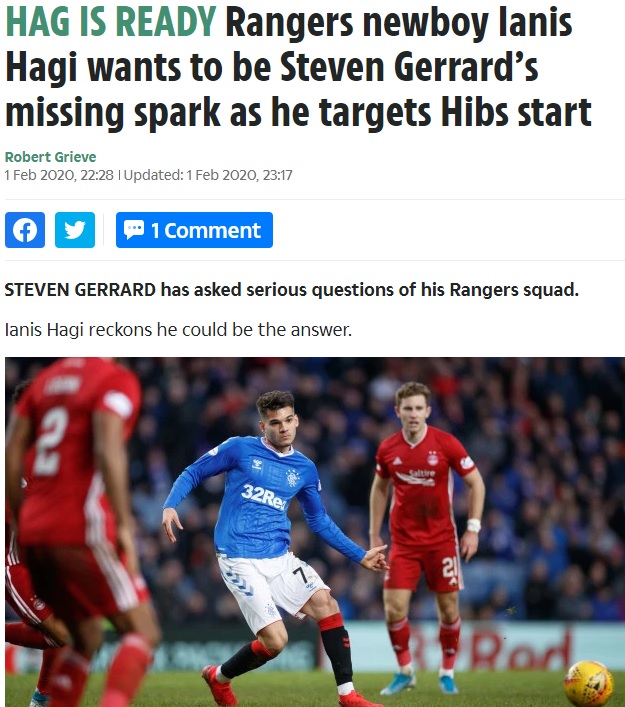Image resolution: width=625 pixels, height=707 pixels.
Task: Click the Rangers crest on the blue jersey
Action: (292, 477)
